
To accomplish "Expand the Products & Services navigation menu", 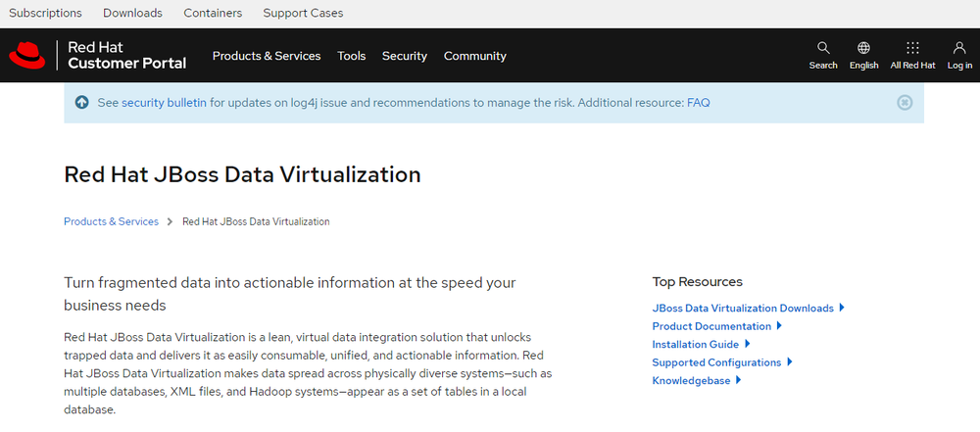I will point(267,56).
